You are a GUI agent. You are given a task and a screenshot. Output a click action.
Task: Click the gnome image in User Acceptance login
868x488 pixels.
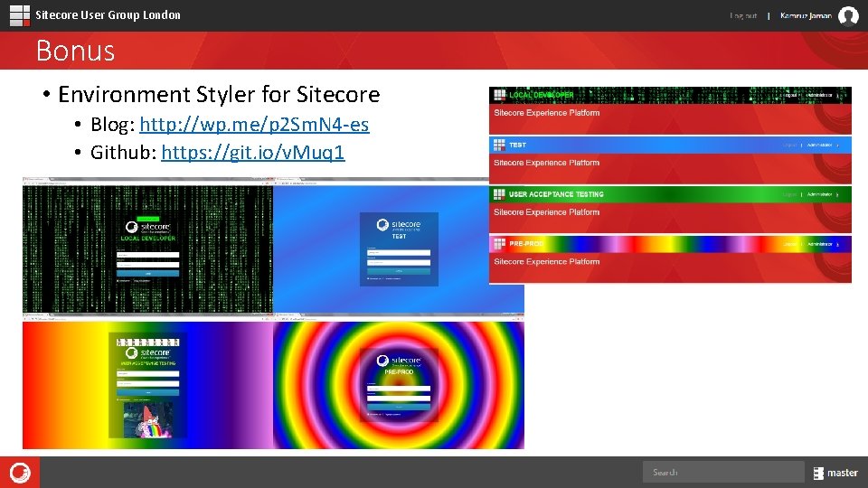point(147,419)
